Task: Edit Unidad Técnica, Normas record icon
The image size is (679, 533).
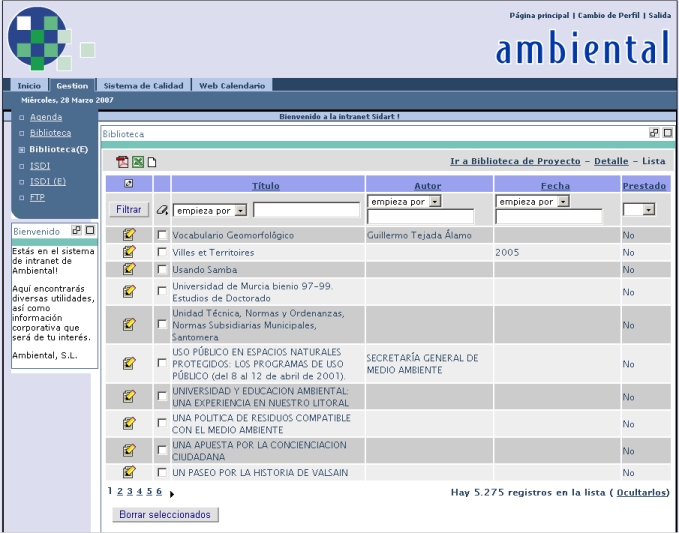Action: point(129,324)
